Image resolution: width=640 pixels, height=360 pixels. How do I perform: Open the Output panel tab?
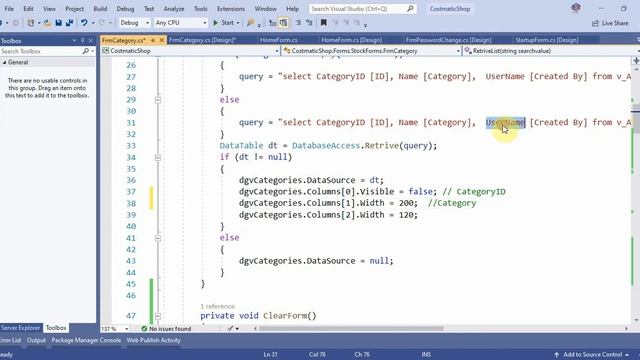click(x=36, y=340)
